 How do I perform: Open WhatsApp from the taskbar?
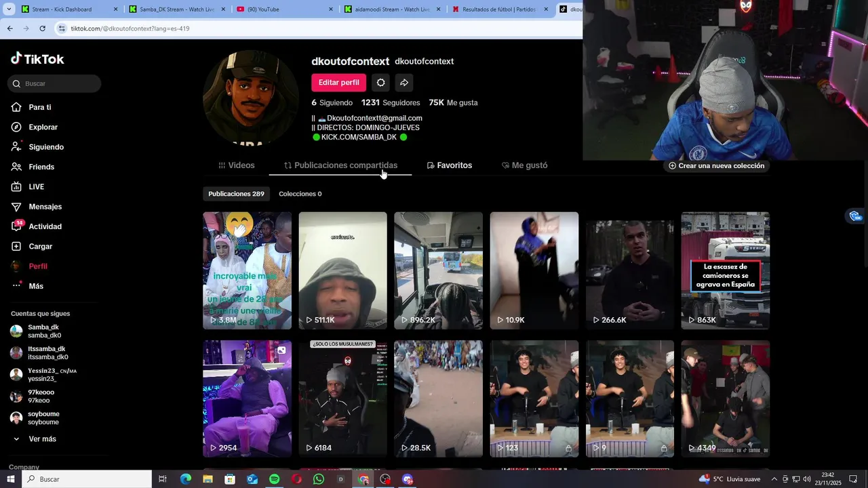[x=319, y=479]
